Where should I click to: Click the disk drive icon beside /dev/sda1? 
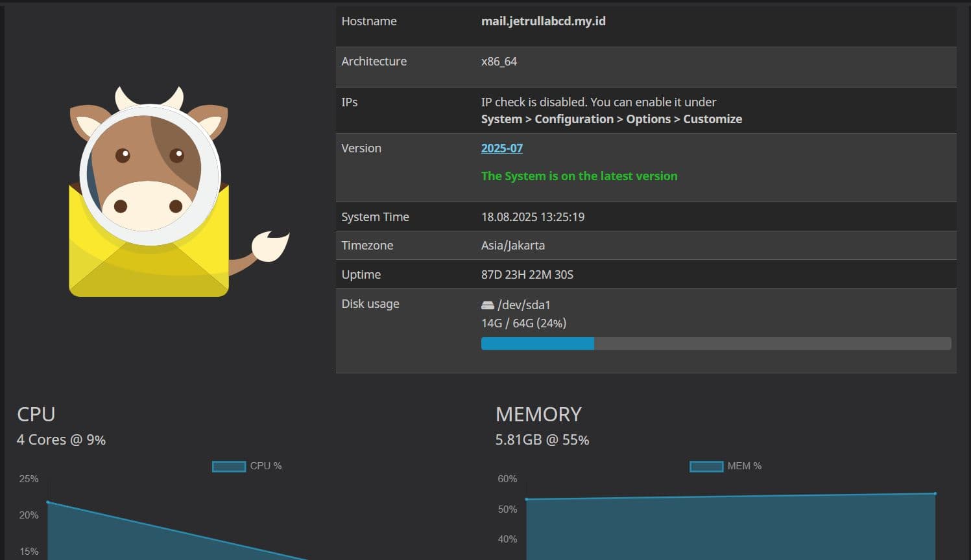click(487, 305)
